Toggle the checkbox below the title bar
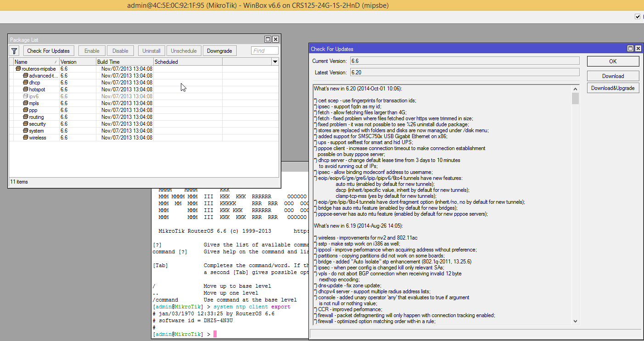 638,16
